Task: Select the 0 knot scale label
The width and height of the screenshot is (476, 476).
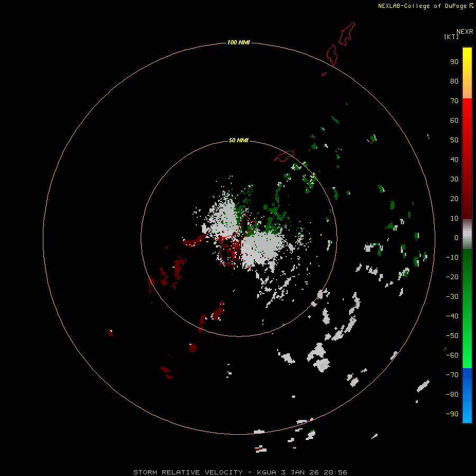Action: (x=456, y=237)
